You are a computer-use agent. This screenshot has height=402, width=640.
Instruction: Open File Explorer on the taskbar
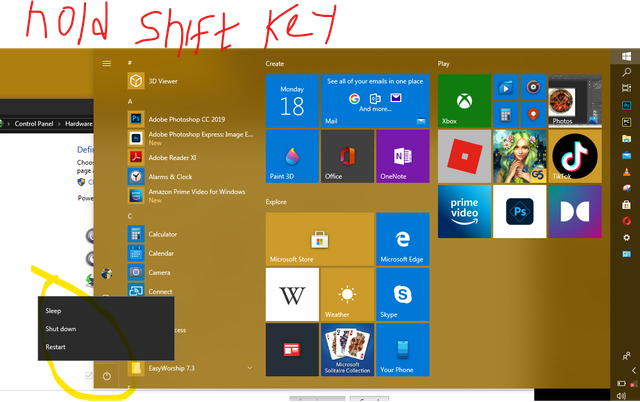coord(627,139)
